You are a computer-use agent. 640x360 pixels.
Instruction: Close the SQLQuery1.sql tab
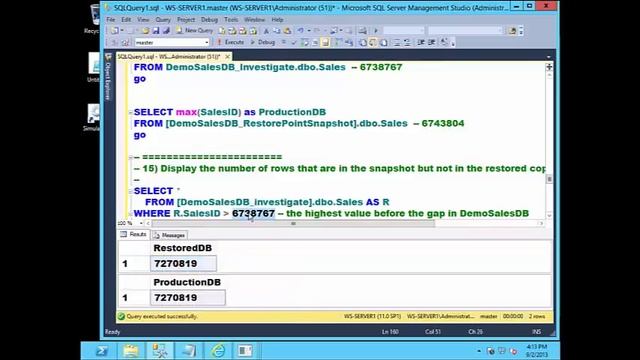227,57
